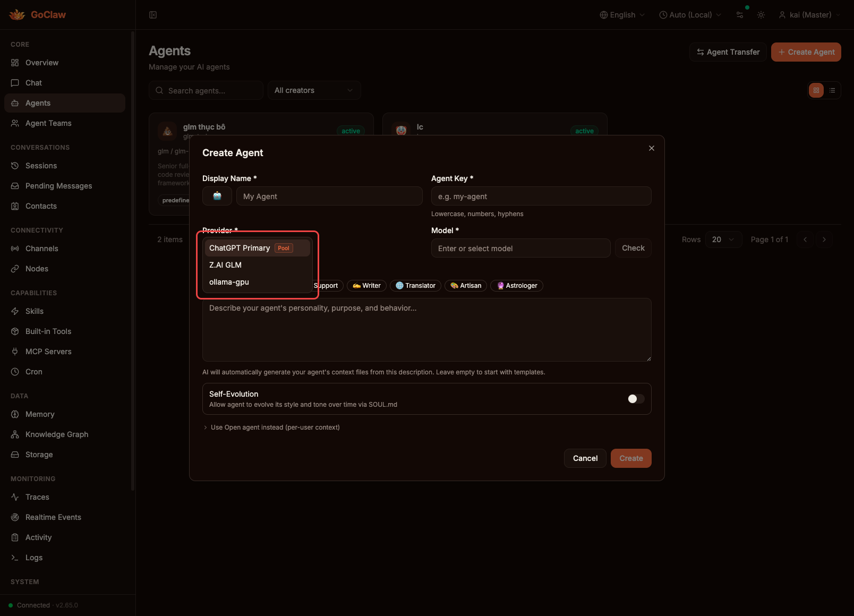Screen dimensions: 854x616
Task: Click the Search agents field
Action: pyautogui.click(x=206, y=90)
